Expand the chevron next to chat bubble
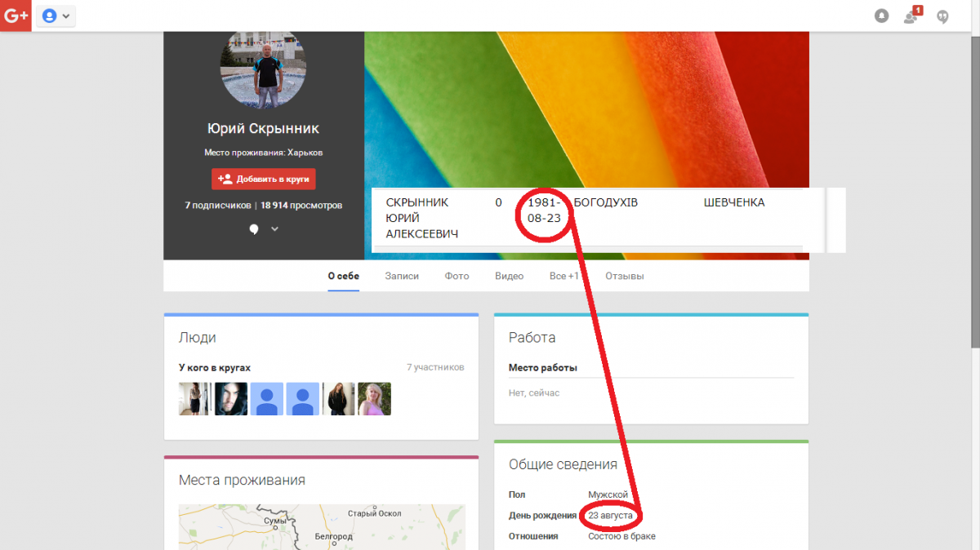980x550 pixels. click(275, 229)
